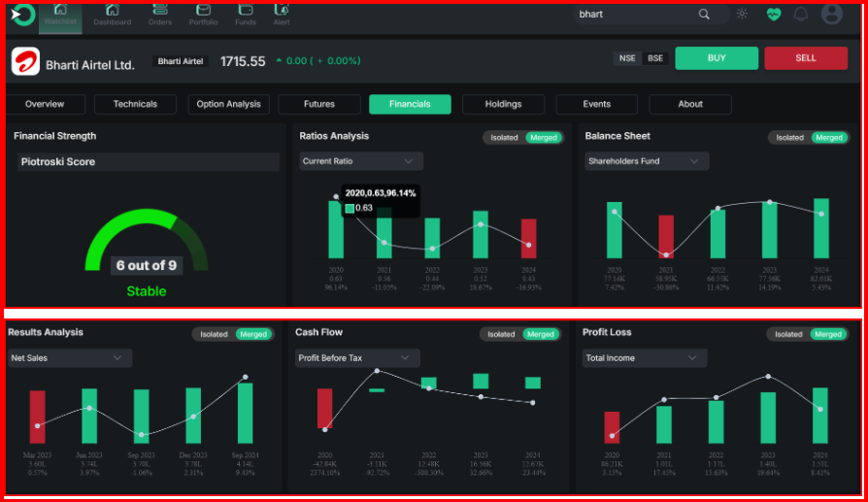Click the 2020 red Total Income bar

612,427
